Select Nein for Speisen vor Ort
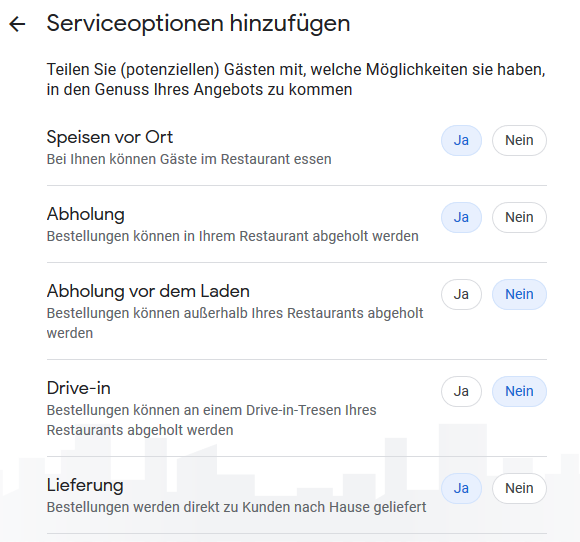Image resolution: width=580 pixels, height=542 pixels. click(519, 141)
